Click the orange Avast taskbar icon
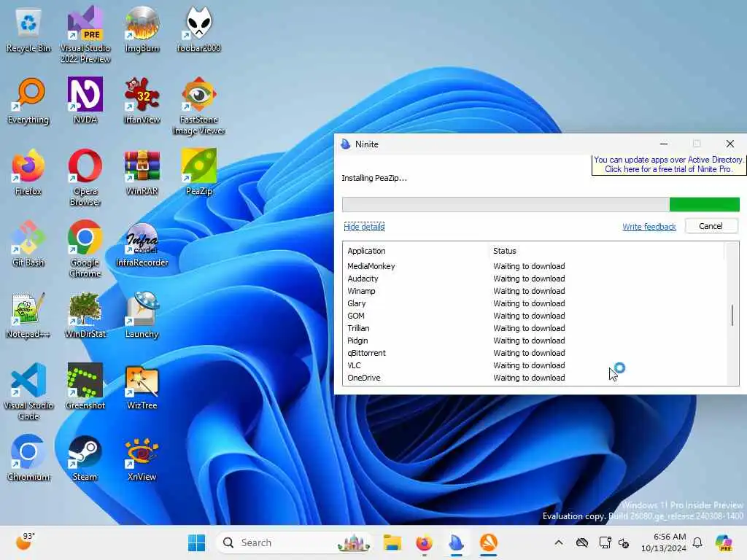Image resolution: width=747 pixels, height=560 pixels. click(488, 542)
